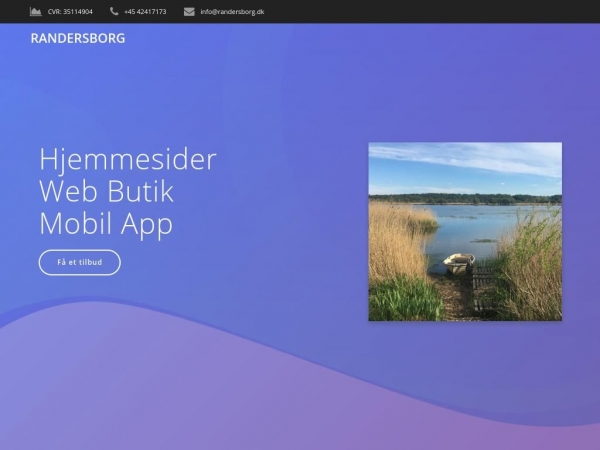Go to the RANDERSBORG home logo
The height and width of the screenshot is (450, 600).
point(78,39)
